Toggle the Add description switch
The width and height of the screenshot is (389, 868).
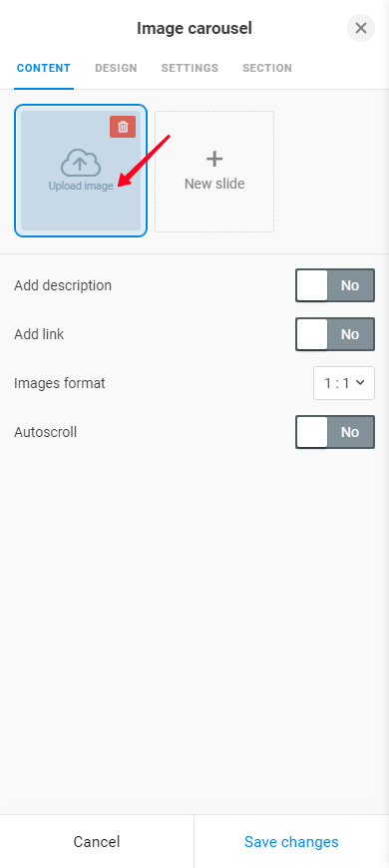point(335,285)
